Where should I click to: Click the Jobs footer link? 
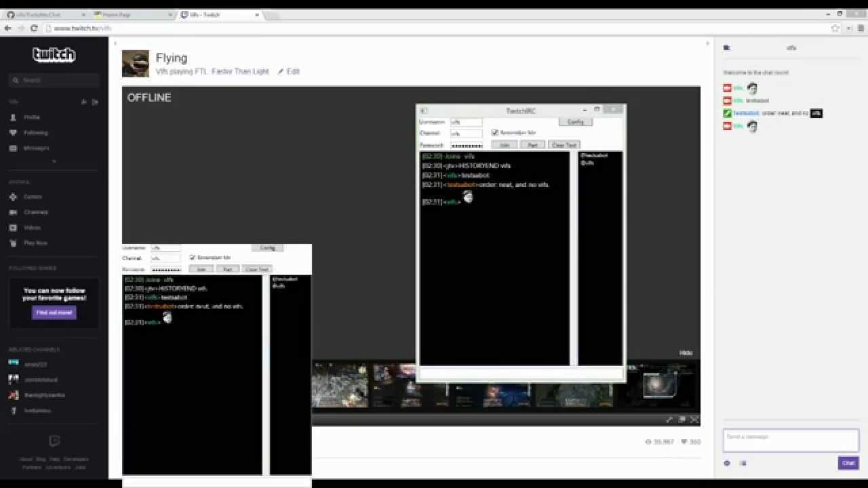tap(80, 467)
